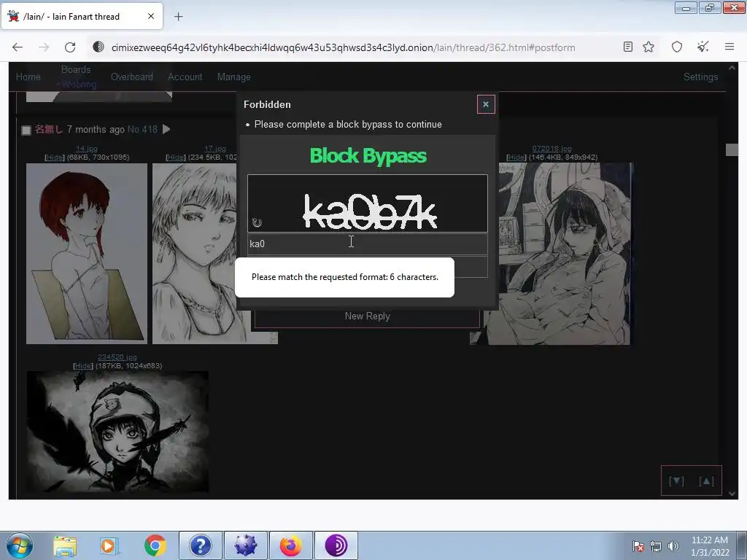
Task: Tick the checkbox on post No. 418
Action: coord(26,130)
